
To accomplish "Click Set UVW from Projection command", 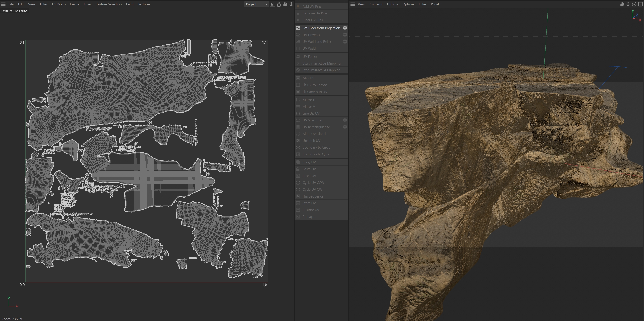I will pyautogui.click(x=321, y=28).
